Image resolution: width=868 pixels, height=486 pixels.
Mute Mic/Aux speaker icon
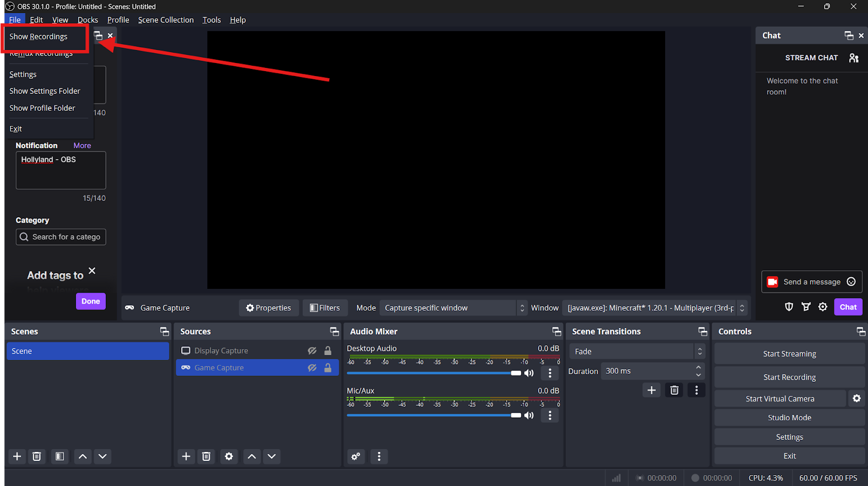pos(529,415)
